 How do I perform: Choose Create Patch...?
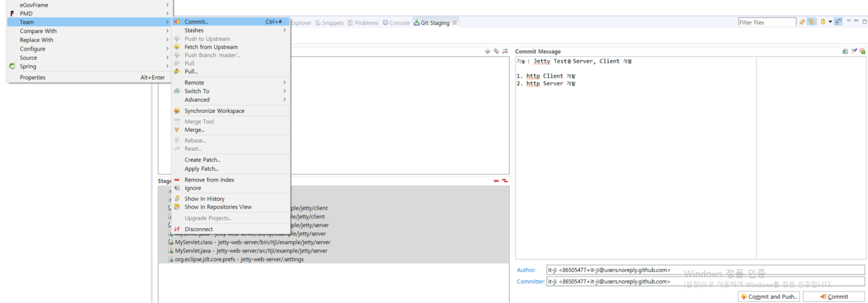point(231,160)
